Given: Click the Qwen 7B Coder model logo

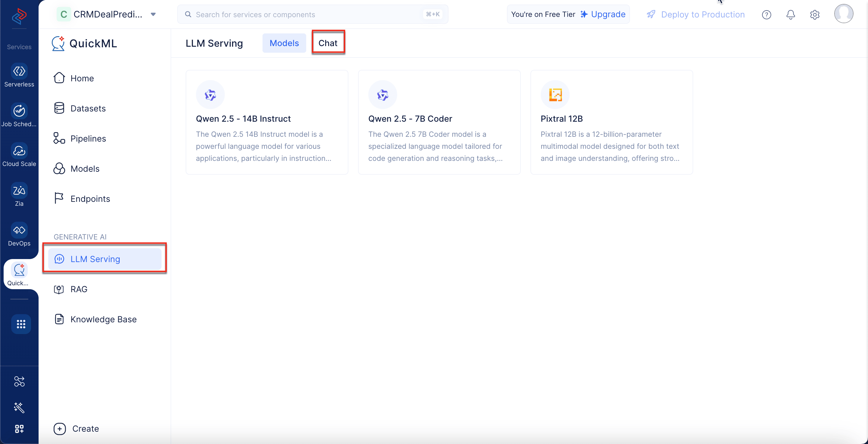Looking at the screenshot, I should (383, 95).
